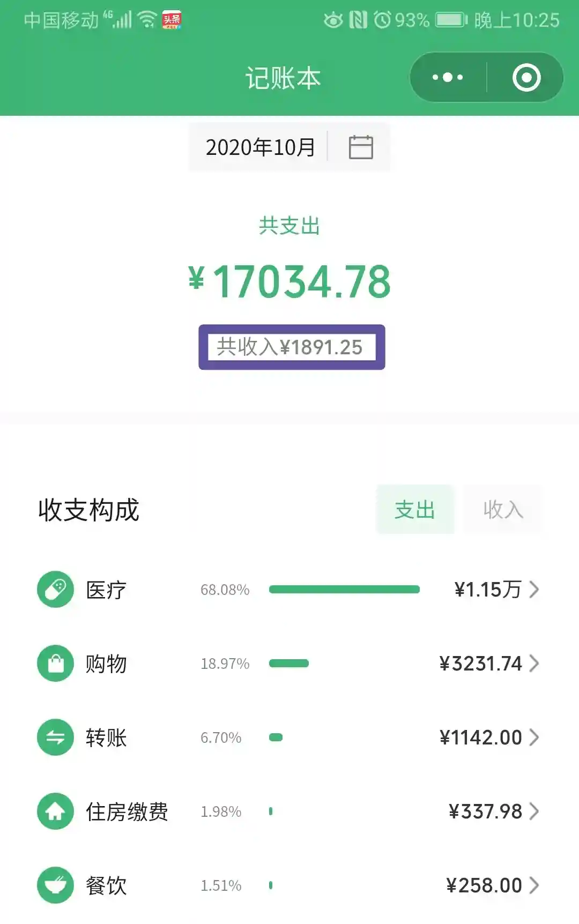Tap the 餐饮 amount ¥258.00

click(484, 885)
